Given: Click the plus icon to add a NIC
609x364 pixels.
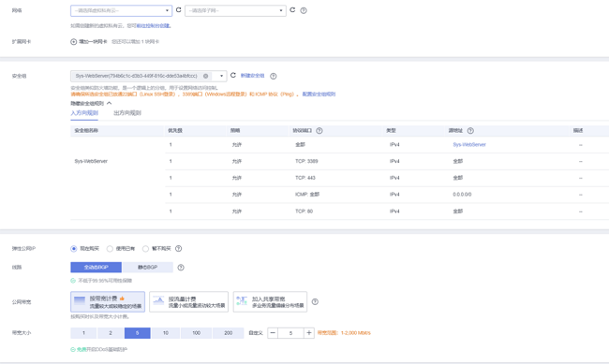Looking at the screenshot, I should (73, 41).
